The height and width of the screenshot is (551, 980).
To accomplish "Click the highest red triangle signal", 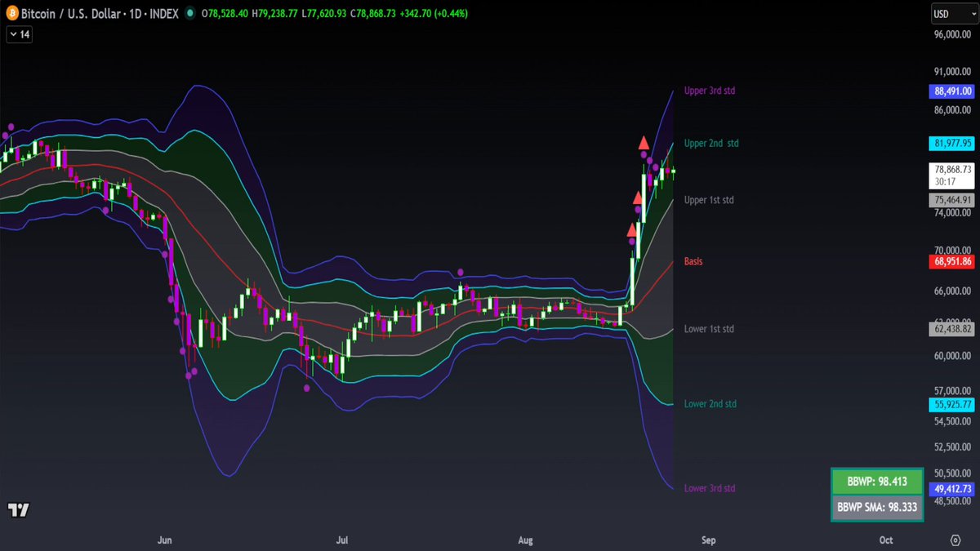I will 644,142.
